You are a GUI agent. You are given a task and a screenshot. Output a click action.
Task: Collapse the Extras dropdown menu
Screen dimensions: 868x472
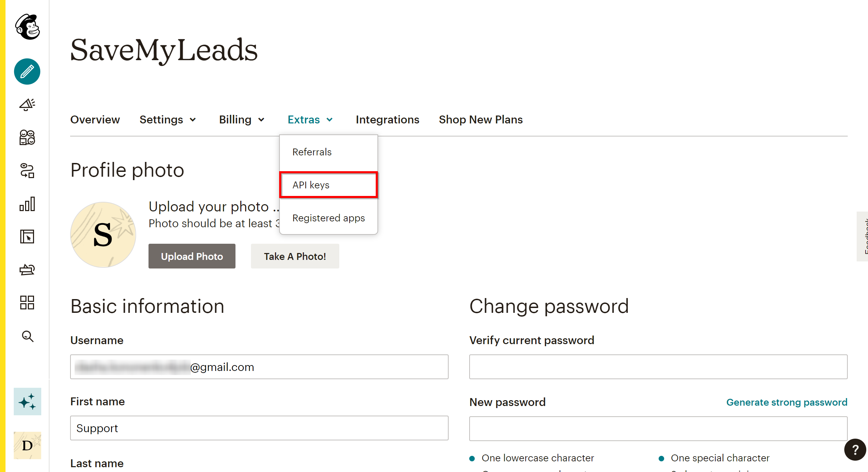pos(310,120)
